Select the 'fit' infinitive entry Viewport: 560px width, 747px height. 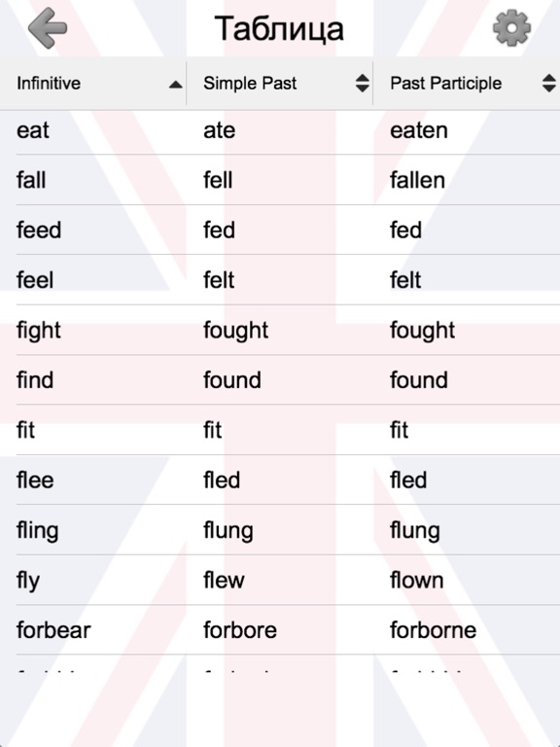25,430
